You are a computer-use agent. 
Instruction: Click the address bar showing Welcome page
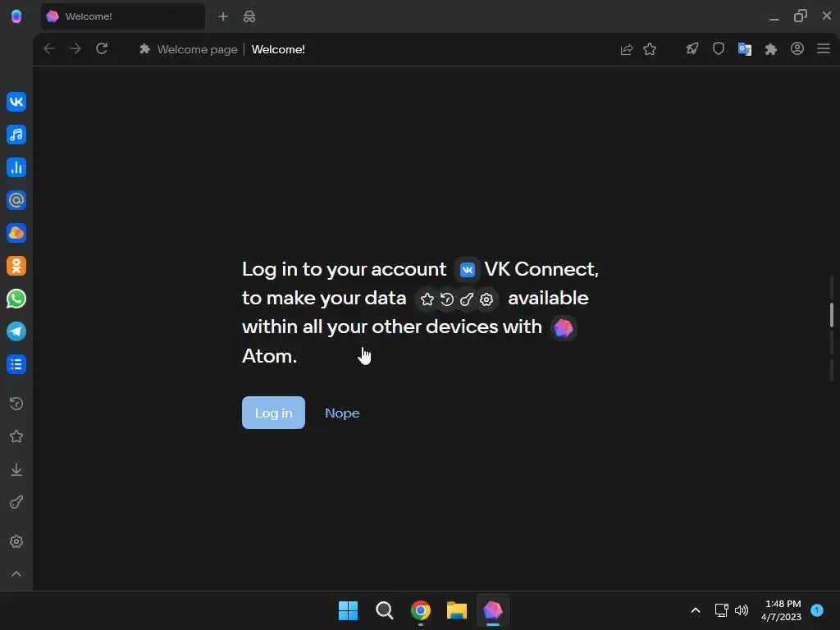(x=370, y=49)
